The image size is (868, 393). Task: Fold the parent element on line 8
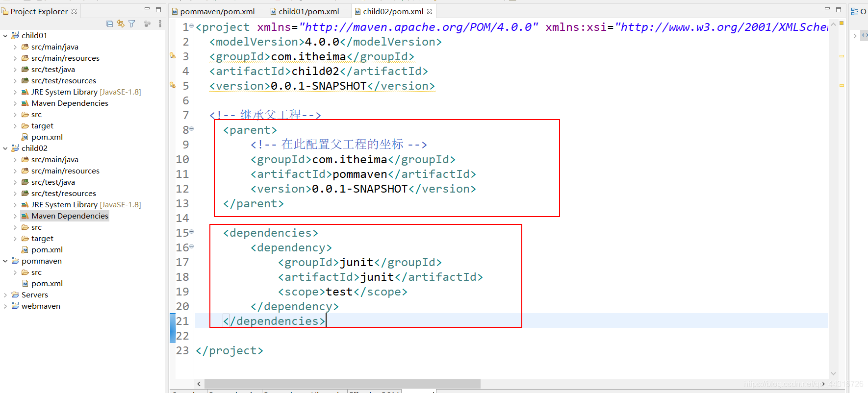(192, 129)
